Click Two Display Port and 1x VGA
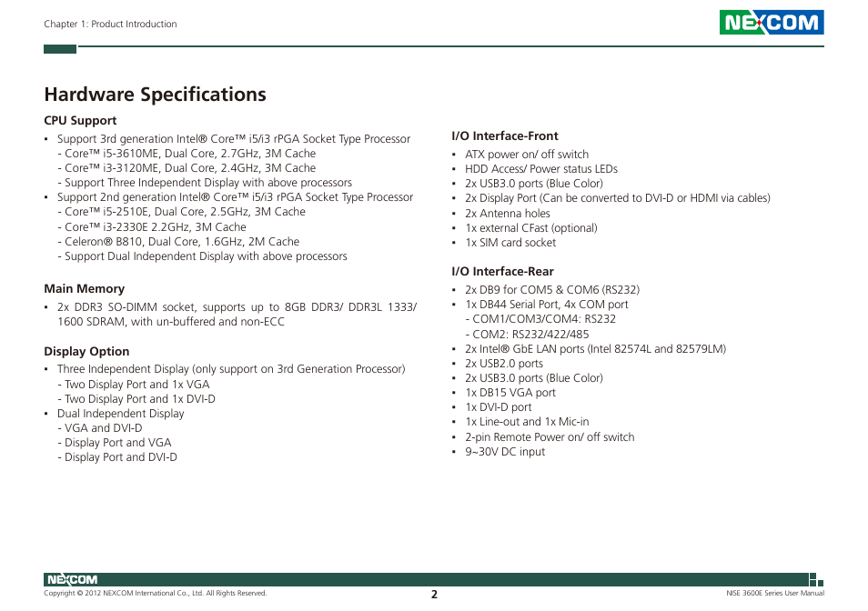The width and height of the screenshot is (868, 611). (x=134, y=385)
